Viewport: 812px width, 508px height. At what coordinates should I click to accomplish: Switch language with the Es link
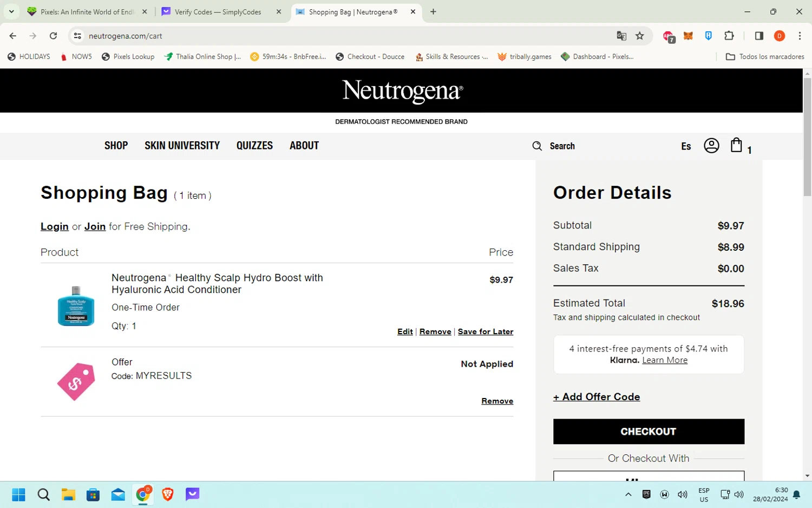(x=686, y=146)
